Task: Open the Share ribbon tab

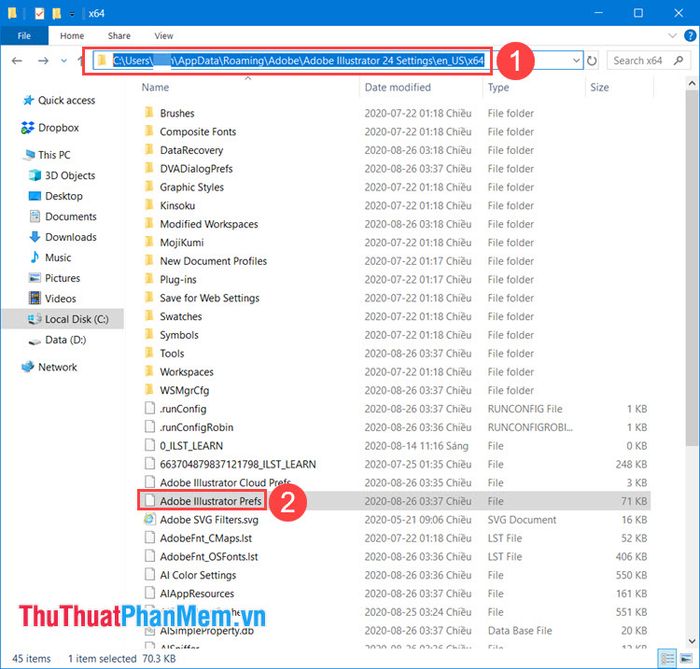Action: pyautogui.click(x=119, y=36)
